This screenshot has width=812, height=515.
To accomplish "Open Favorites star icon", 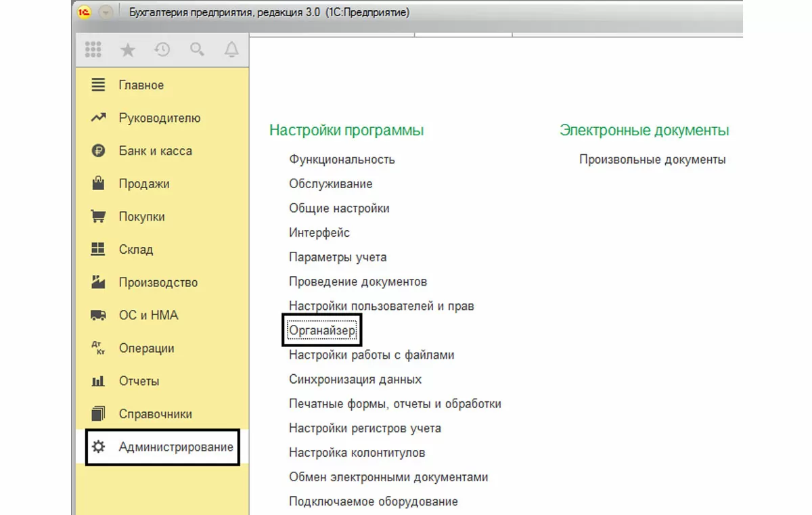I will click(x=127, y=49).
